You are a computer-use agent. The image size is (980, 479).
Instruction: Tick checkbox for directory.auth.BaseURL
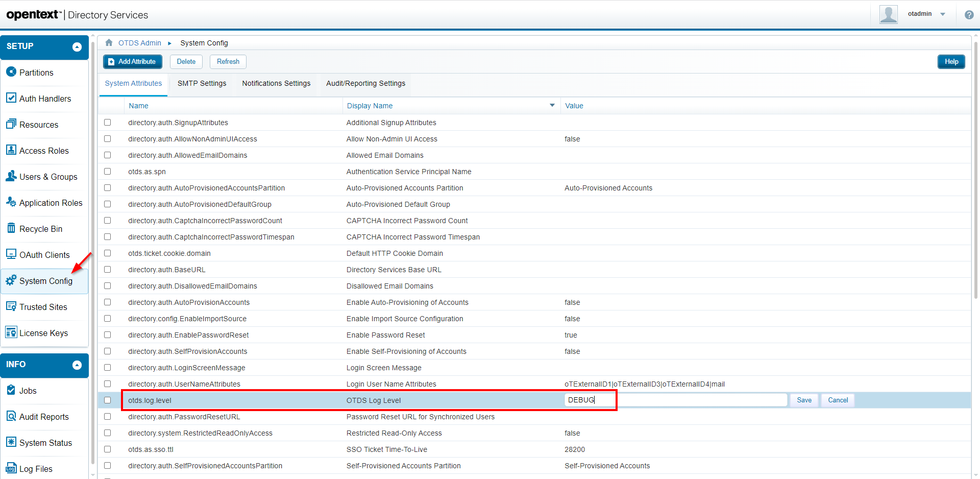pos(107,270)
